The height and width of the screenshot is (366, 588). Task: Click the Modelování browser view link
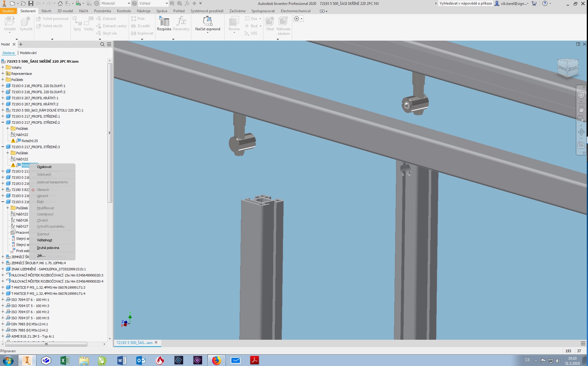click(x=28, y=53)
